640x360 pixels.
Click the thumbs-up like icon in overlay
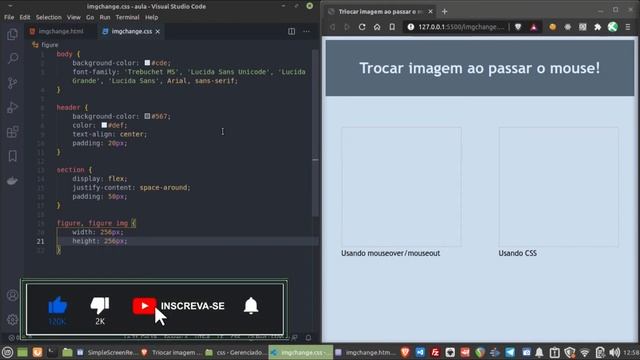coord(58,305)
